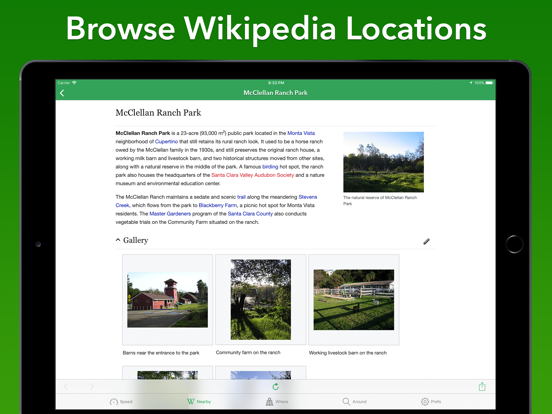Open the Blackberry Farm link

click(x=218, y=205)
